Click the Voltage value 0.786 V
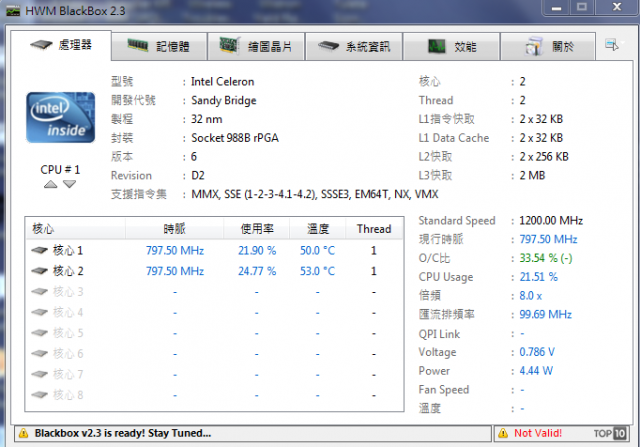Screen dimensions: 640x447 537,352
